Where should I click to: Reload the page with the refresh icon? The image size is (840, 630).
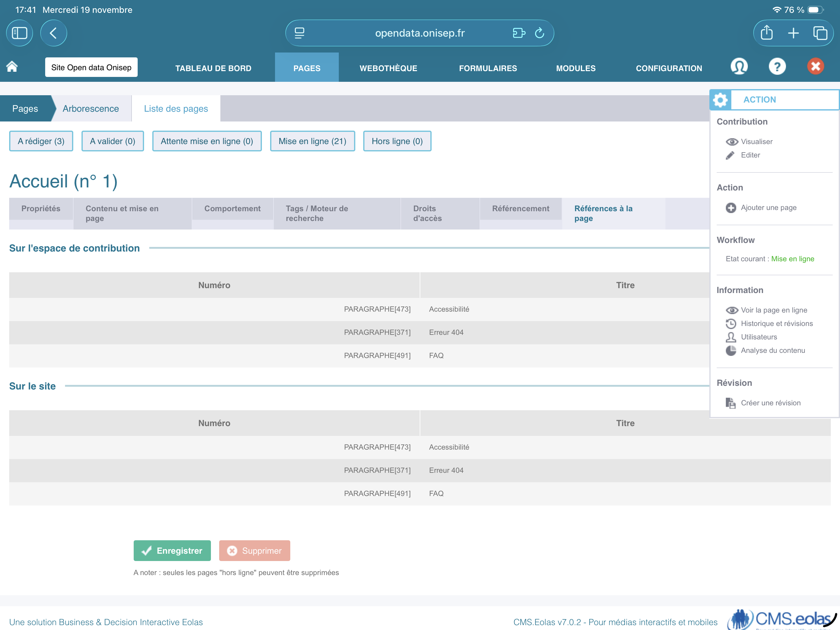pos(539,33)
